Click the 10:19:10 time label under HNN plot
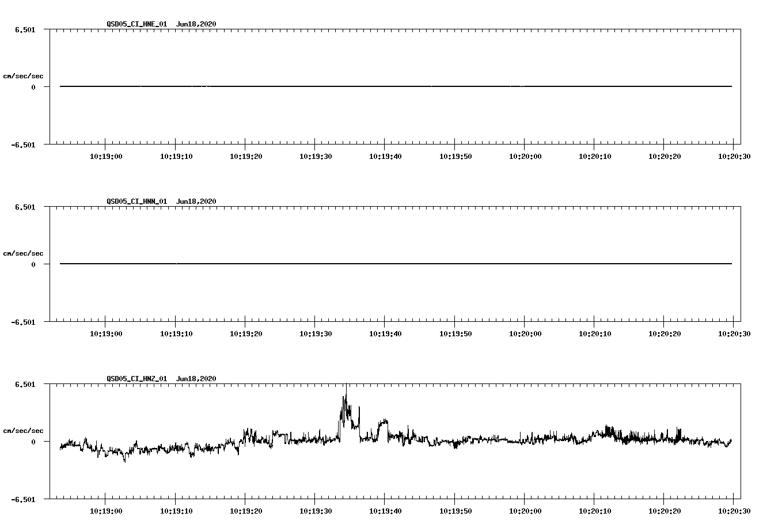Screen dimensions: 782x532 (176, 333)
